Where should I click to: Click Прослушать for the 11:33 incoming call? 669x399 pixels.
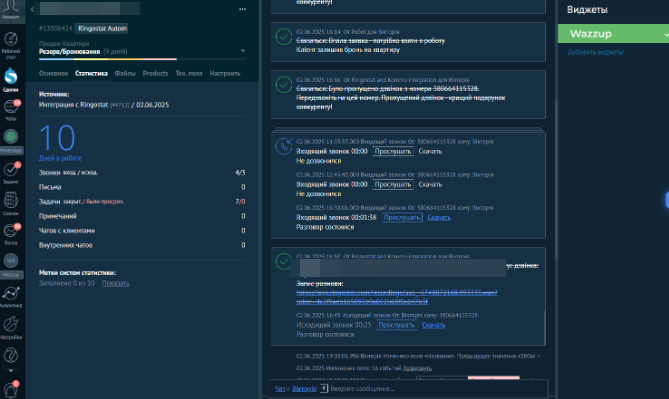(393, 151)
